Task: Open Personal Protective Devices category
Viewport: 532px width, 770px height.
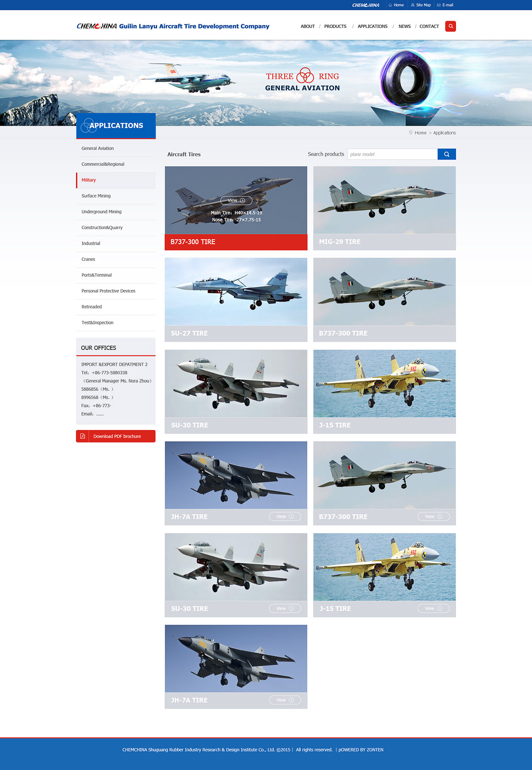Action: tap(116, 291)
